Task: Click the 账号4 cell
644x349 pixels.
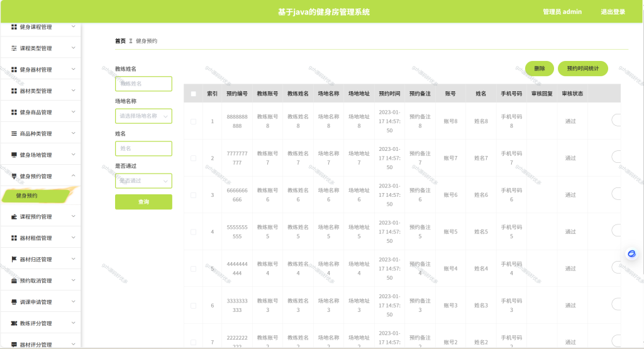Action: pyautogui.click(x=450, y=269)
